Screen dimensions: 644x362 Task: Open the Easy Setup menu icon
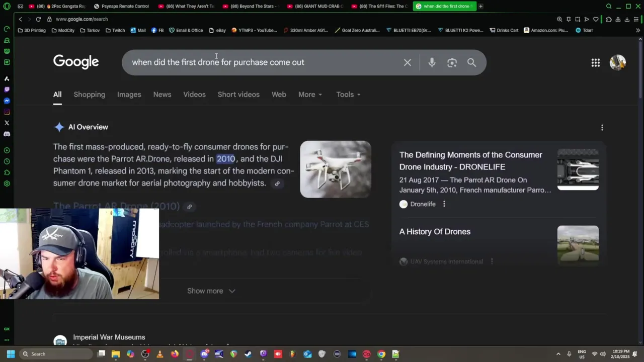(636, 19)
